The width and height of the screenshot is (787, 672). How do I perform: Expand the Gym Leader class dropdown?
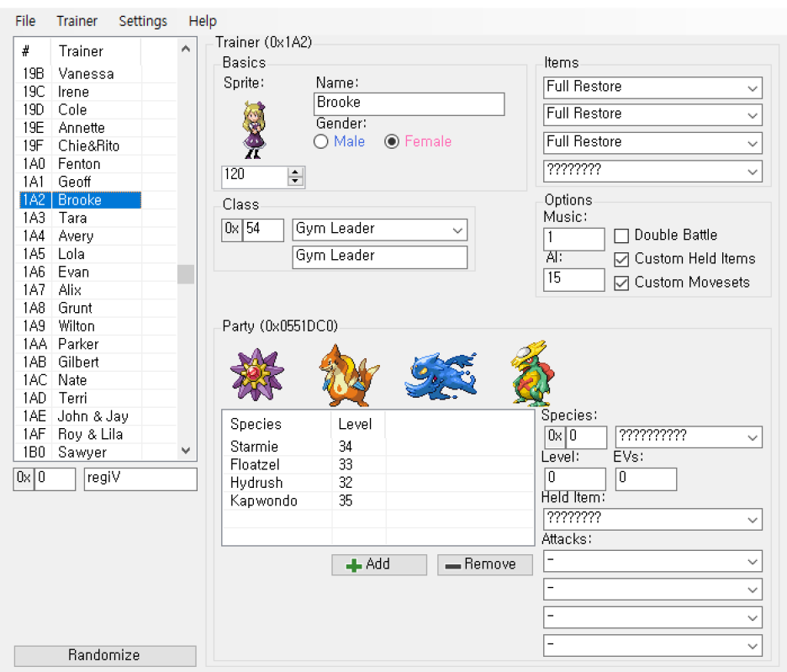coord(457,230)
